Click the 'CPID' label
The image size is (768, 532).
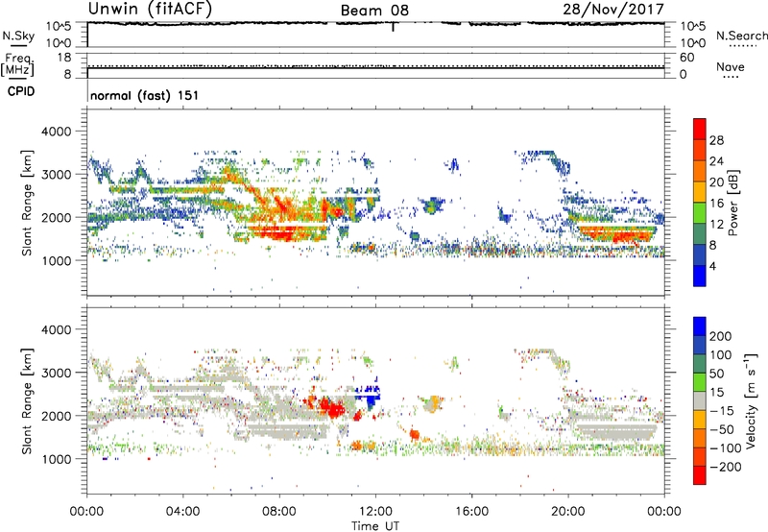point(21,91)
